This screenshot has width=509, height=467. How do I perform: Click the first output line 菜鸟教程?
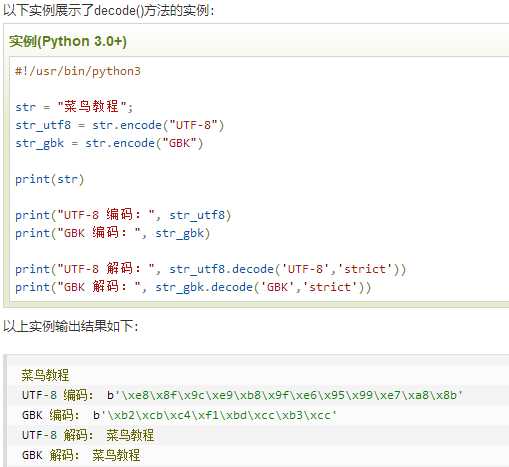(x=45, y=375)
